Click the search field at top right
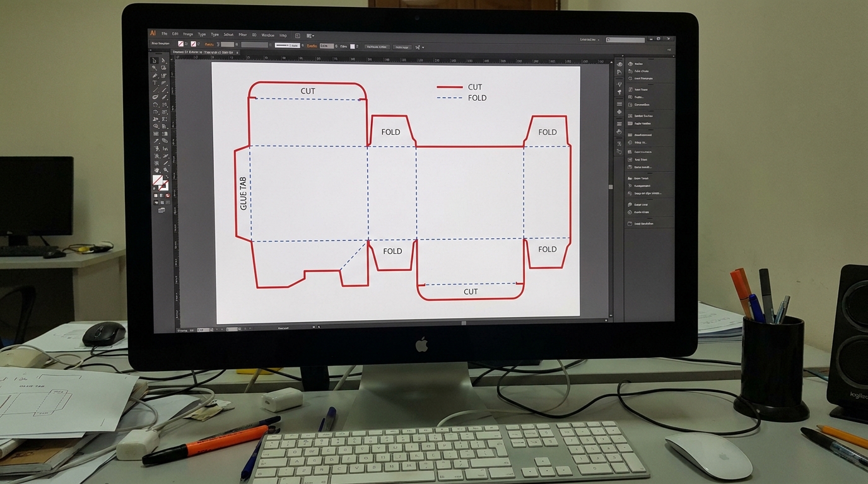 pos(625,40)
